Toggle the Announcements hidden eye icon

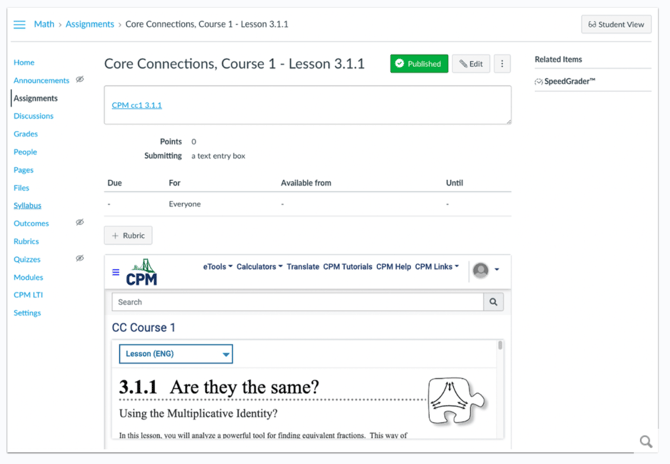tap(80, 79)
